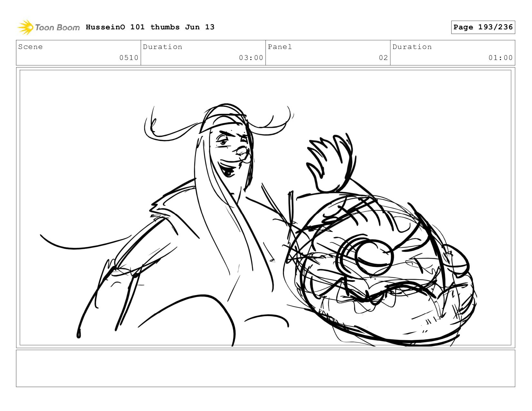532x411 pixels.
Task: Click the empty notes box below the panel
Action: tap(265, 368)
